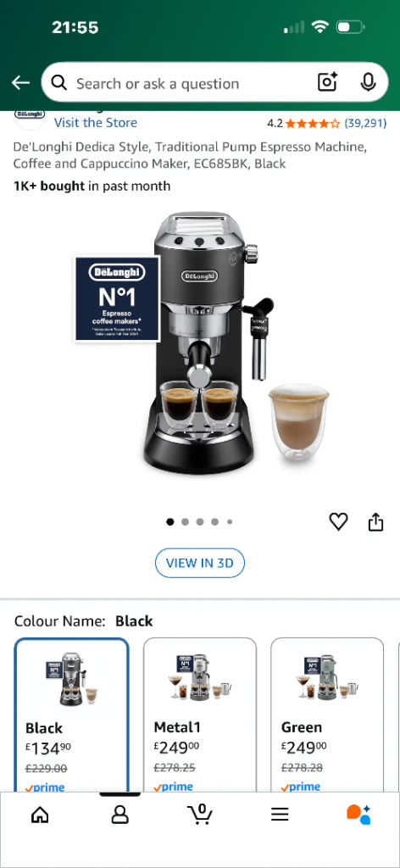Go to Home tab icon

40,814
